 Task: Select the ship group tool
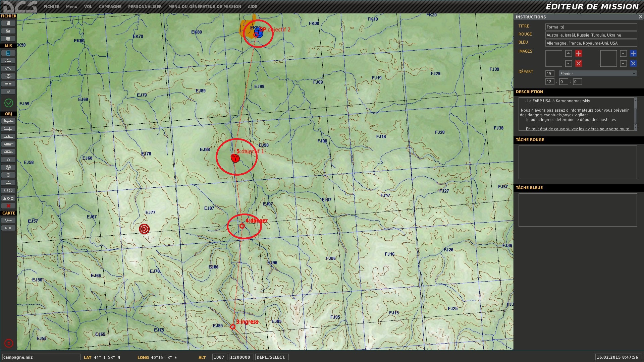(8, 136)
